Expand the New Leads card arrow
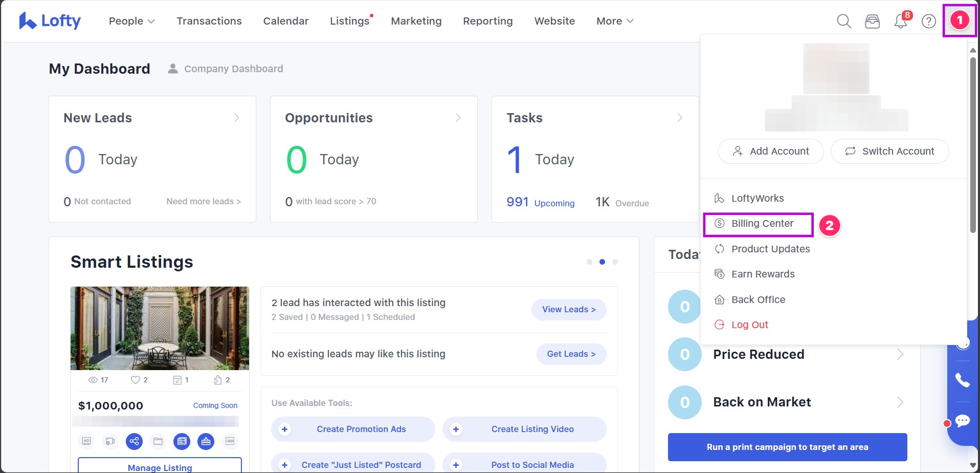The height and width of the screenshot is (473, 980). pyautogui.click(x=237, y=118)
